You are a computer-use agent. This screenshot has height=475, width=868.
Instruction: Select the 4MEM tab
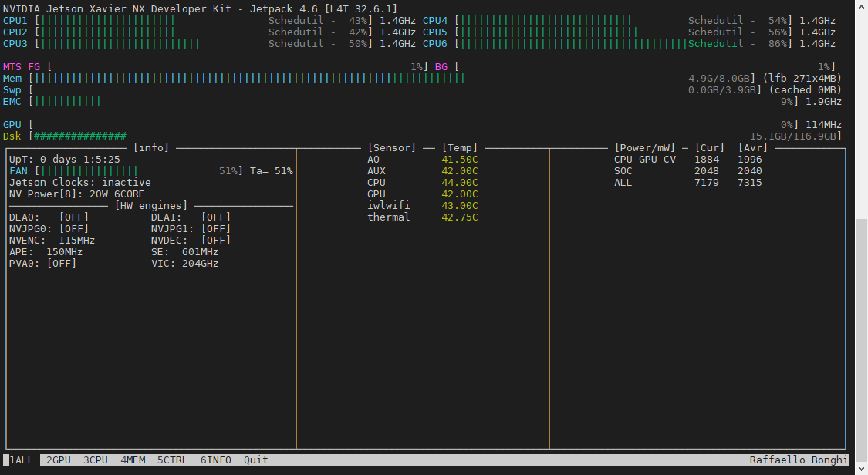132,460
